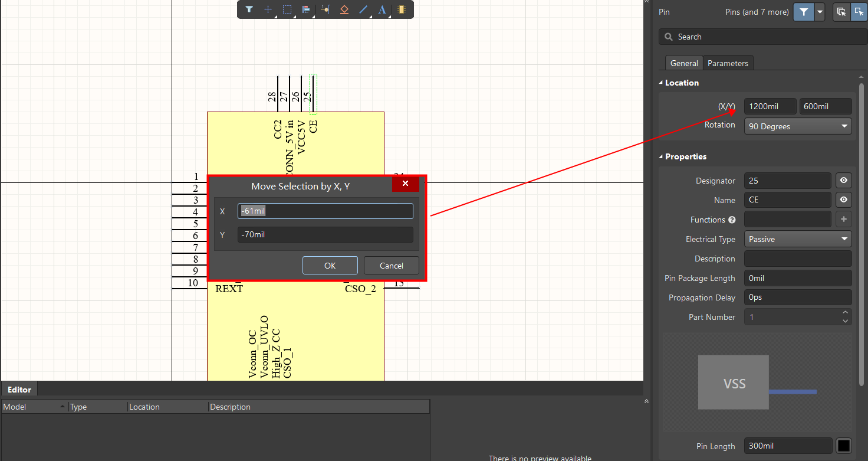Open the Pin Length color swatch

pos(843,446)
